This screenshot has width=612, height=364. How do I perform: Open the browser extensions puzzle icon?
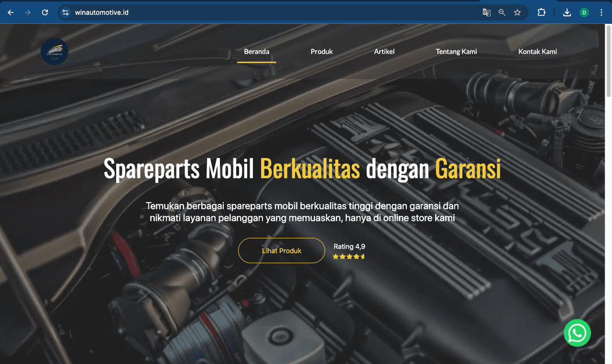coord(541,12)
